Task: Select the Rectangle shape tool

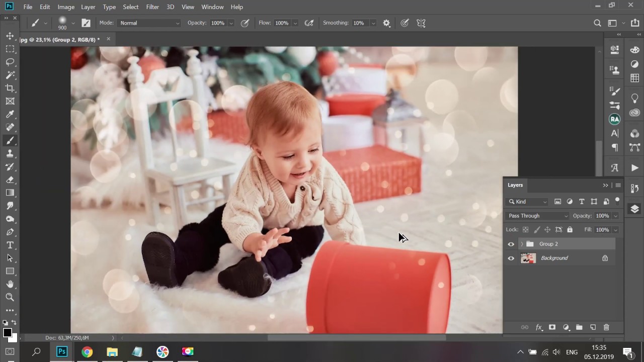Action: [x=10, y=271]
